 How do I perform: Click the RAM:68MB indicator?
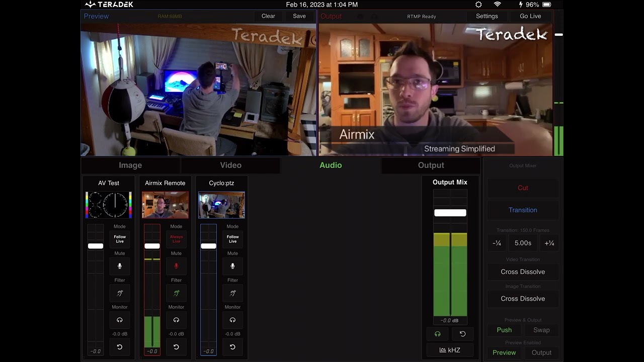[170, 17]
